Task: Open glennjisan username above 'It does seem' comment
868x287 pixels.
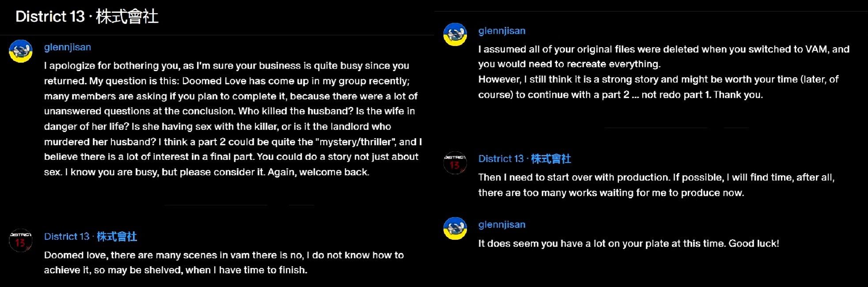Action: [502, 225]
